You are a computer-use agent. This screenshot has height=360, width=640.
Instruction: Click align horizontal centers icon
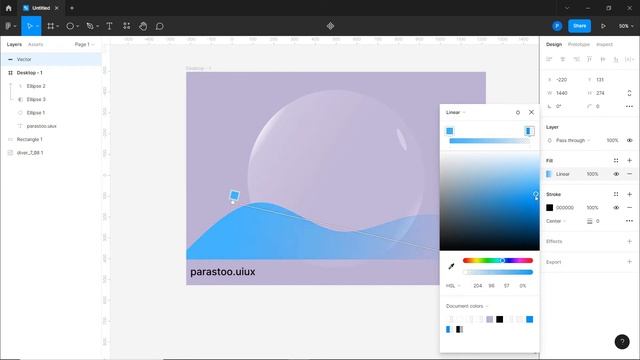pyautogui.click(x=562, y=59)
